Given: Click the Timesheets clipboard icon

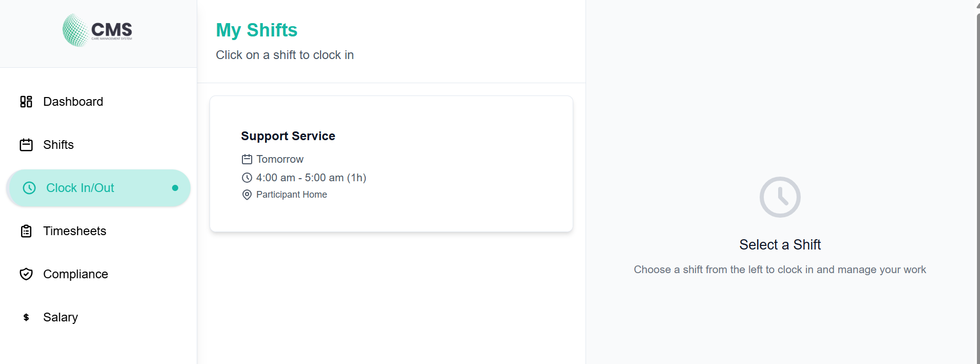Looking at the screenshot, I should [26, 231].
